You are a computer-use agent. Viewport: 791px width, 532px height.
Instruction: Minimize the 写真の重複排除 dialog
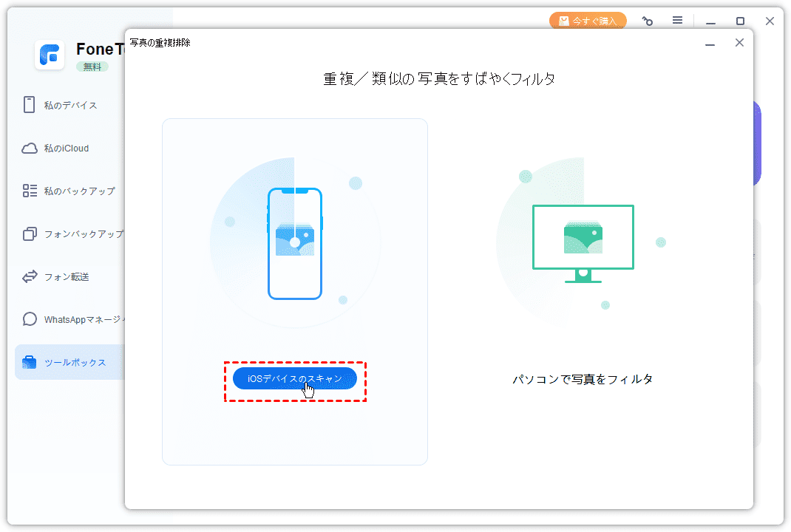pyautogui.click(x=710, y=43)
